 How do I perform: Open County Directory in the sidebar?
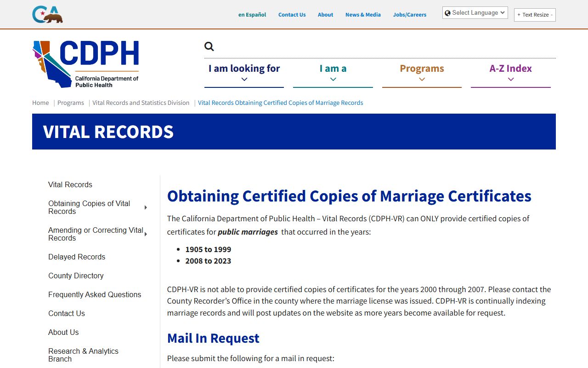click(76, 276)
